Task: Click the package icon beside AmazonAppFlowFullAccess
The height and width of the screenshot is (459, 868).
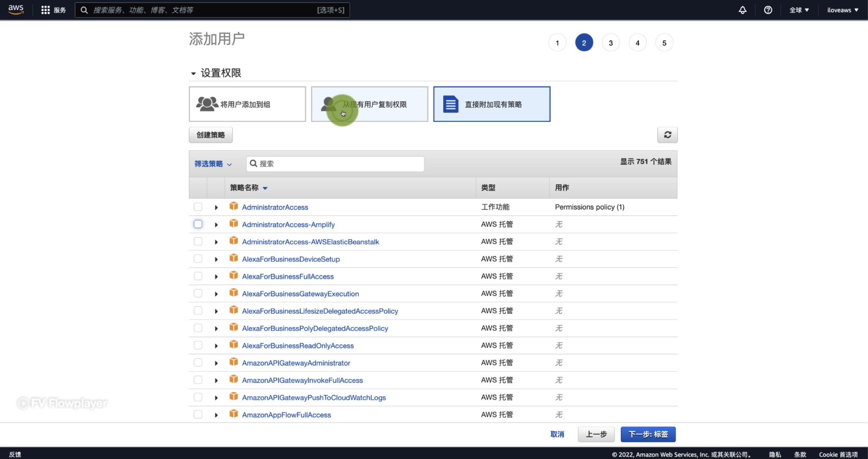Action: tap(233, 414)
